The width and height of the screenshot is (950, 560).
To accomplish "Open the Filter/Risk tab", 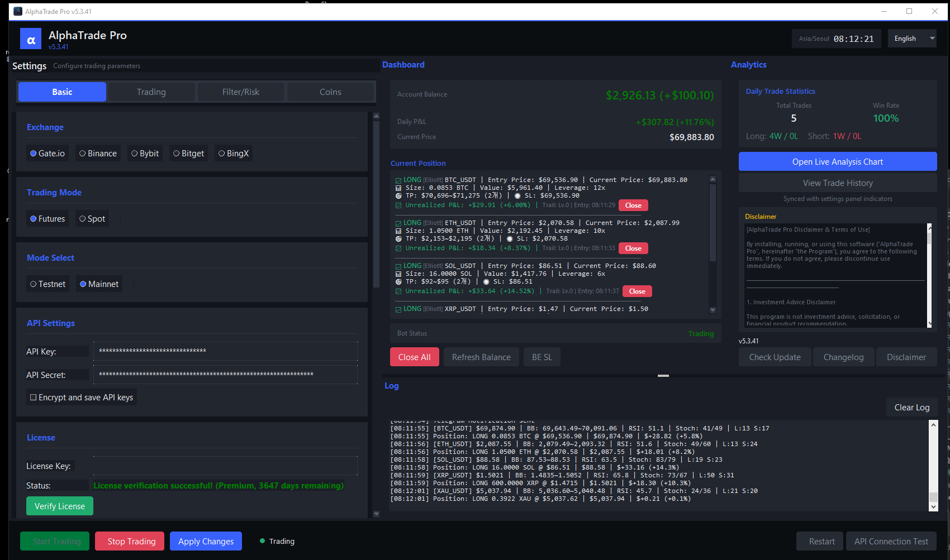I will pyautogui.click(x=241, y=92).
